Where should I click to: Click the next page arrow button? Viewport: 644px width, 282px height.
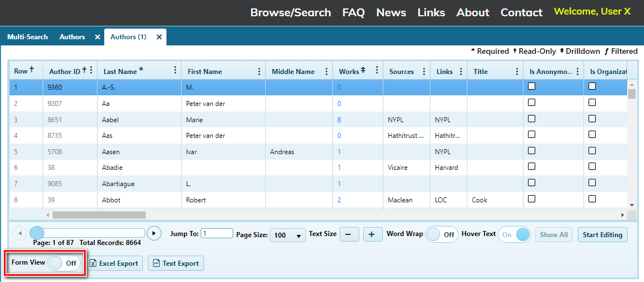point(154,233)
